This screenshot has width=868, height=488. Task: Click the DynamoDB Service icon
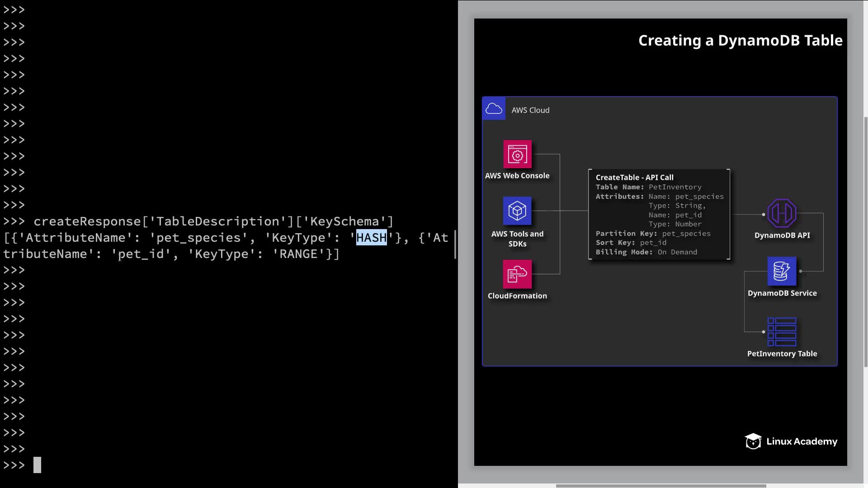pyautogui.click(x=782, y=271)
